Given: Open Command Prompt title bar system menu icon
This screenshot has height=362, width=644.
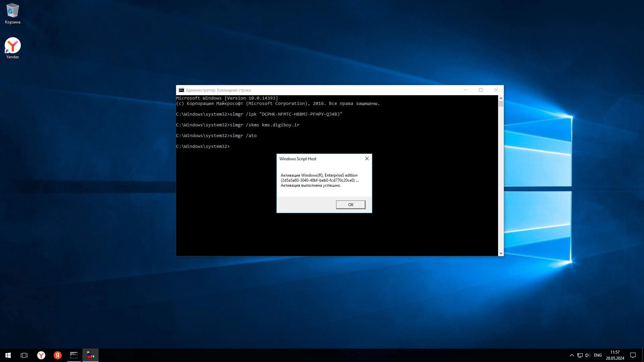Looking at the screenshot, I should point(181,90).
